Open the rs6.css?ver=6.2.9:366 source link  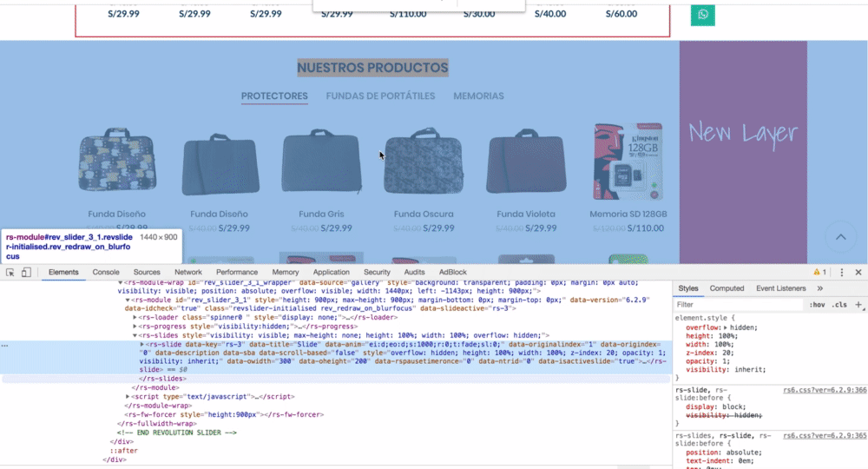click(825, 390)
